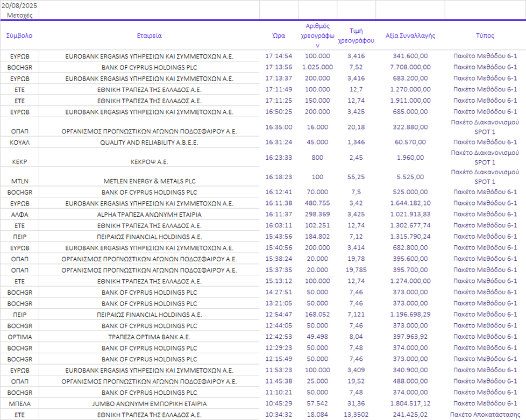Select quantity cell 168.052
This screenshot has height=420, width=526.
coord(317,315)
